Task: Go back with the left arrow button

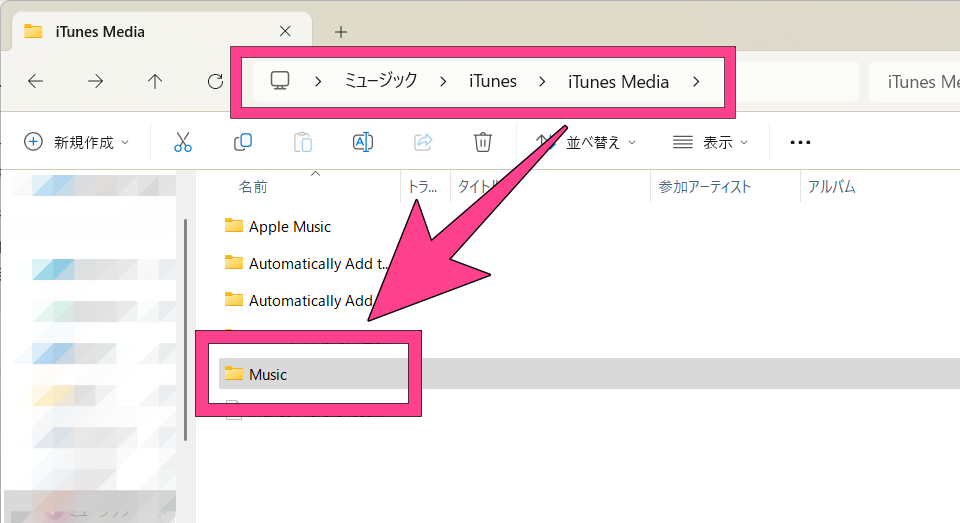Action: [36, 81]
